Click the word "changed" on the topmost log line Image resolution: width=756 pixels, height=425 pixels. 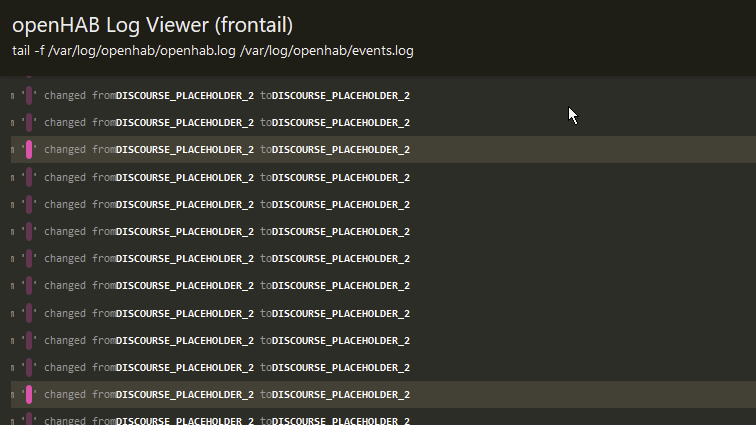coord(65,96)
